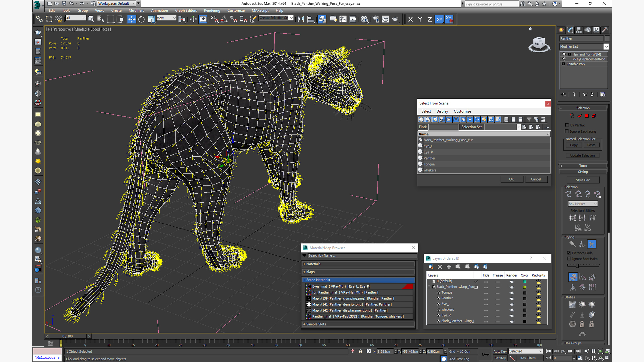644x362 pixels.
Task: Open Workspace Default dropdown
Action: pos(117,3)
